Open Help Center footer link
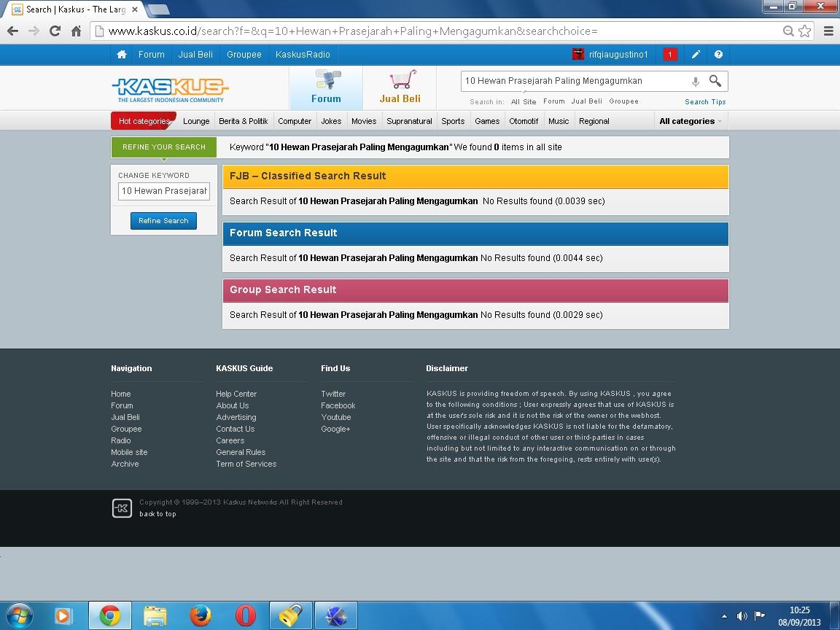Screen dimensions: 840x630 236,394
